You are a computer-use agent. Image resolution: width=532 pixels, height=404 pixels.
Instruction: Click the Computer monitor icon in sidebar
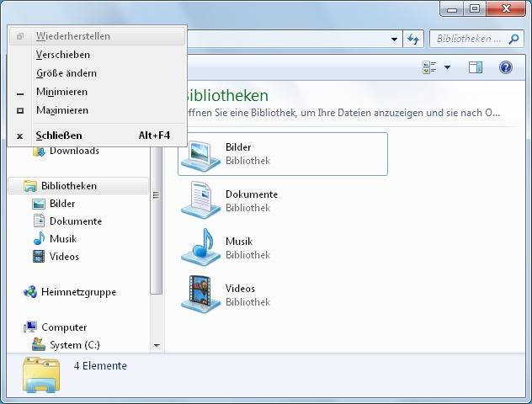click(30, 327)
